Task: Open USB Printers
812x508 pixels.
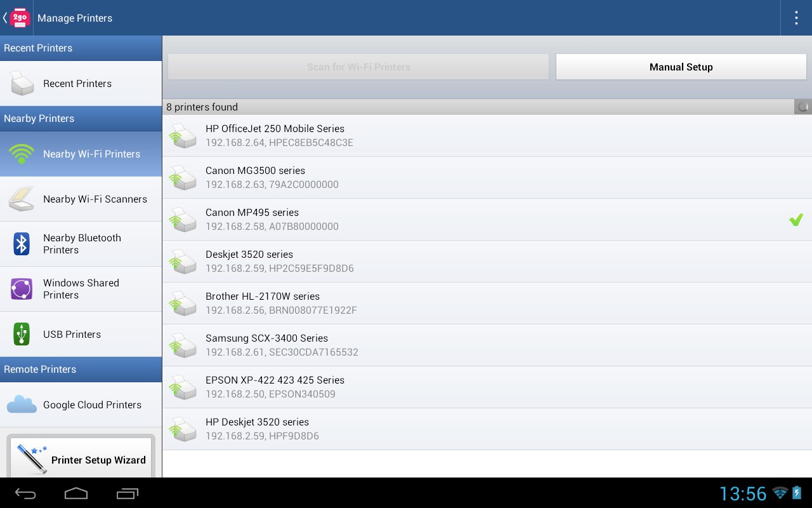Action: [x=81, y=334]
